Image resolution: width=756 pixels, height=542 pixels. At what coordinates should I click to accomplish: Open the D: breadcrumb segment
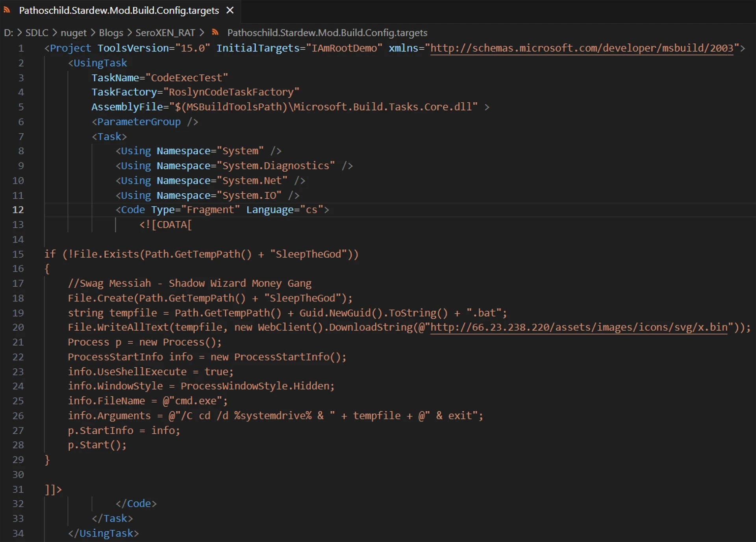8,33
